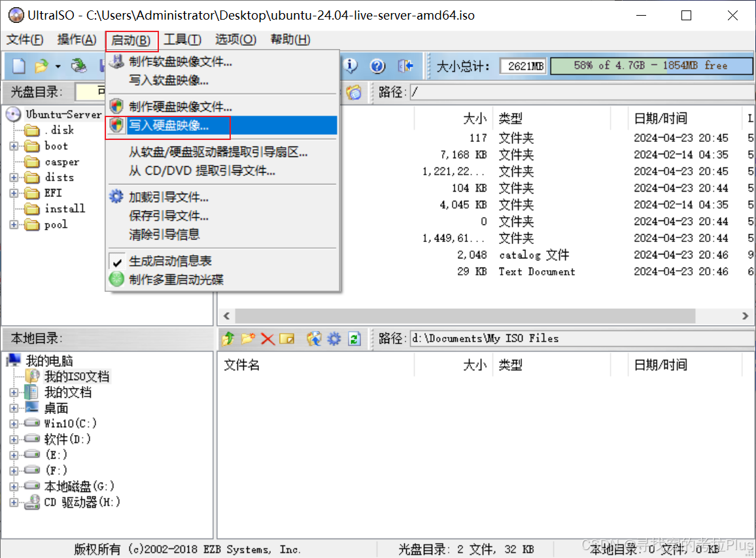756x558 pixels.
Task: Expand the 桌面 tree node
Action: 14,408
